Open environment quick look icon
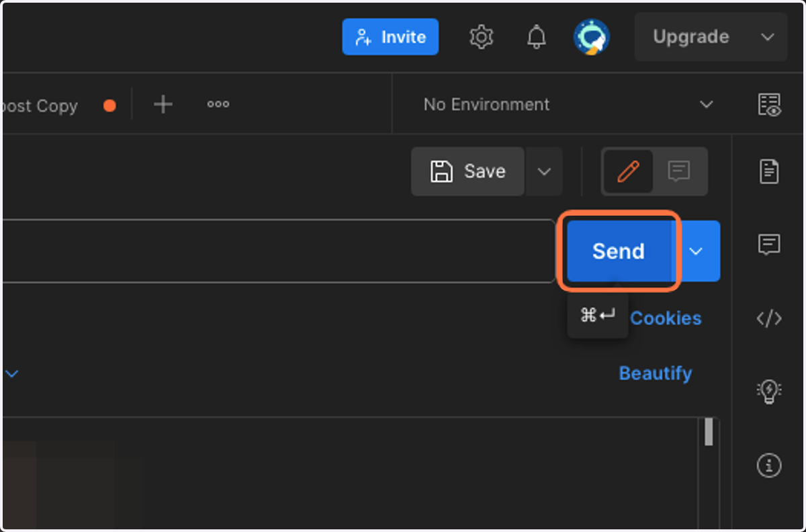Screen dimensions: 806x532 click(x=769, y=105)
